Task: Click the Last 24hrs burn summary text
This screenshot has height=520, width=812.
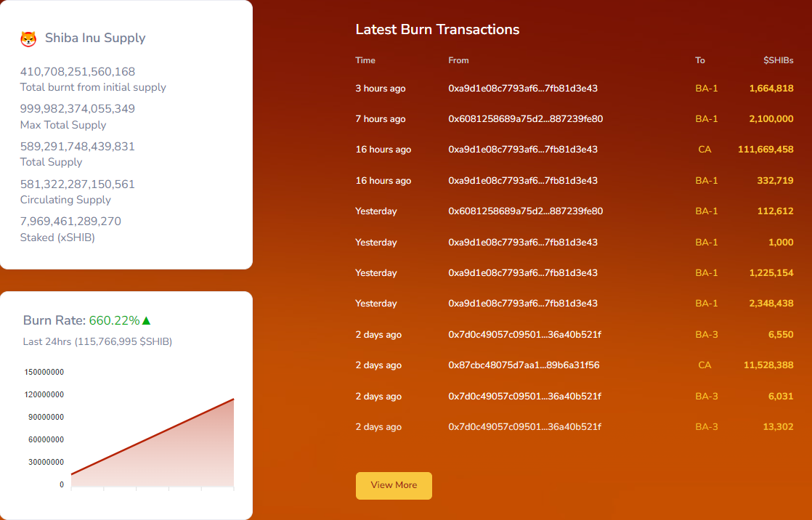Action: click(x=97, y=342)
